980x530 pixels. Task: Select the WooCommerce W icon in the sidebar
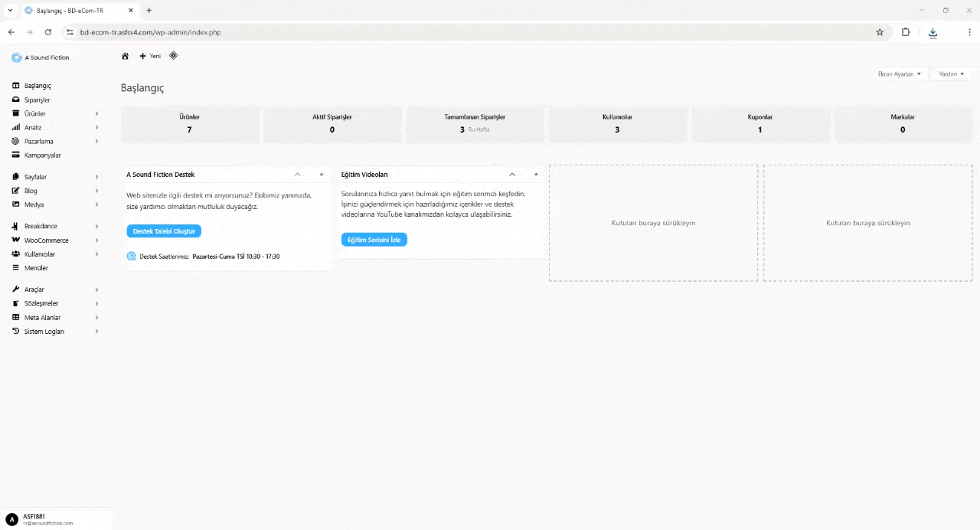[x=15, y=240]
